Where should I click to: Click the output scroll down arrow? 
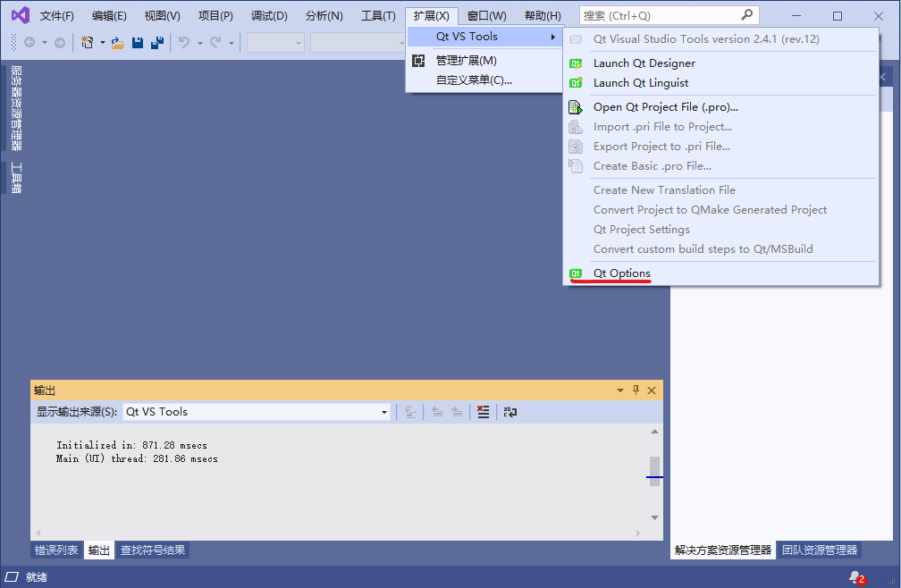coord(654,518)
